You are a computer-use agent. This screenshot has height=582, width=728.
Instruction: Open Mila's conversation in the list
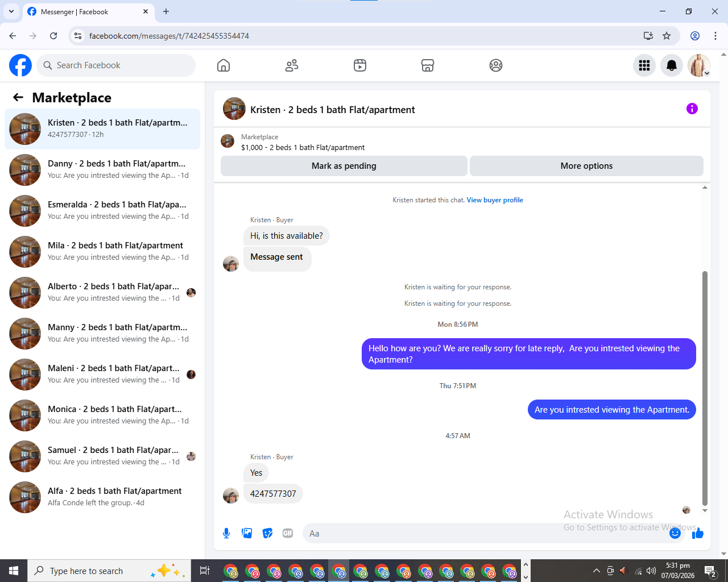pyautogui.click(x=102, y=252)
